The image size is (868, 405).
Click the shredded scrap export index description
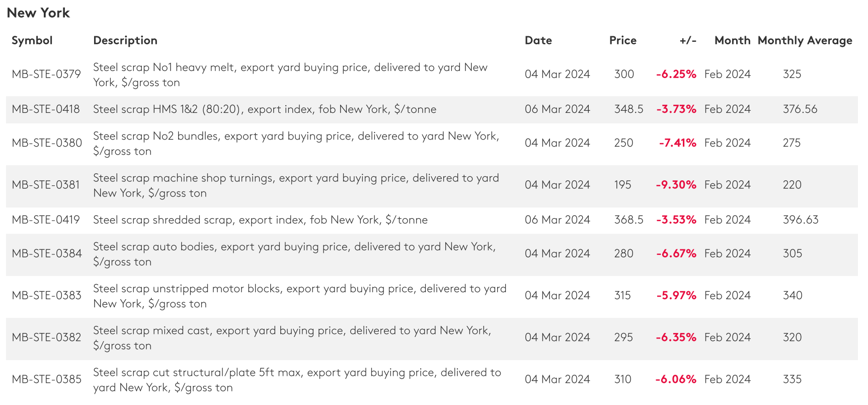(260, 220)
